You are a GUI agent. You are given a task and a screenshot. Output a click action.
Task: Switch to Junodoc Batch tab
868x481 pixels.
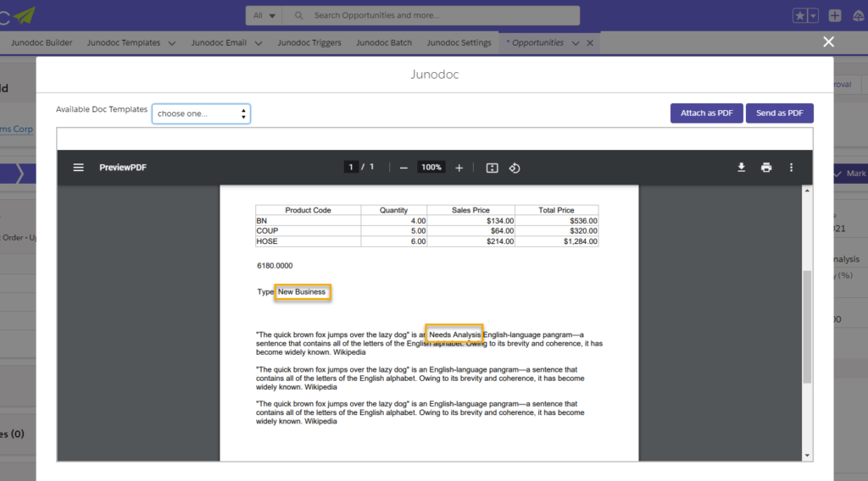coord(384,42)
